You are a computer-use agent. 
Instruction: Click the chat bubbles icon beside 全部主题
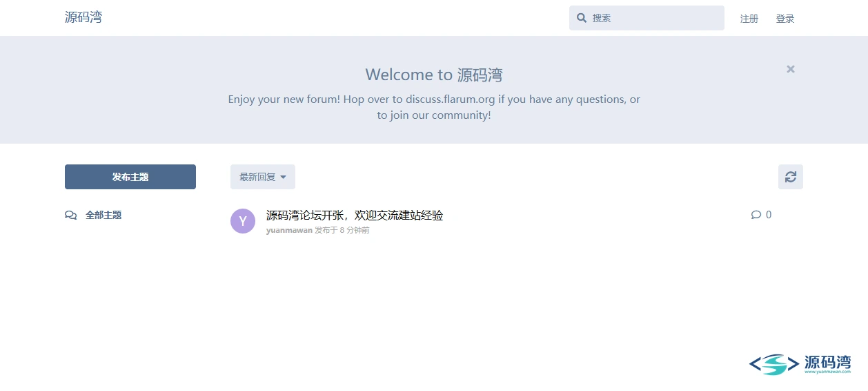[x=71, y=216]
